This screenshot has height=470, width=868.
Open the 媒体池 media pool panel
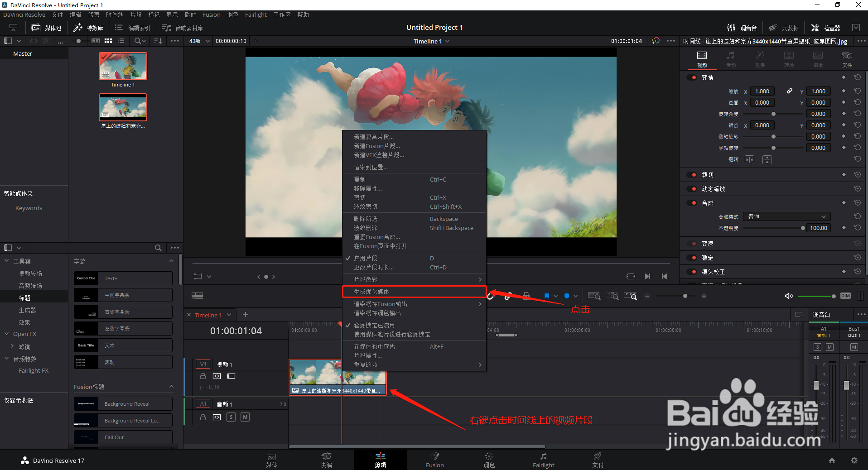coord(46,28)
